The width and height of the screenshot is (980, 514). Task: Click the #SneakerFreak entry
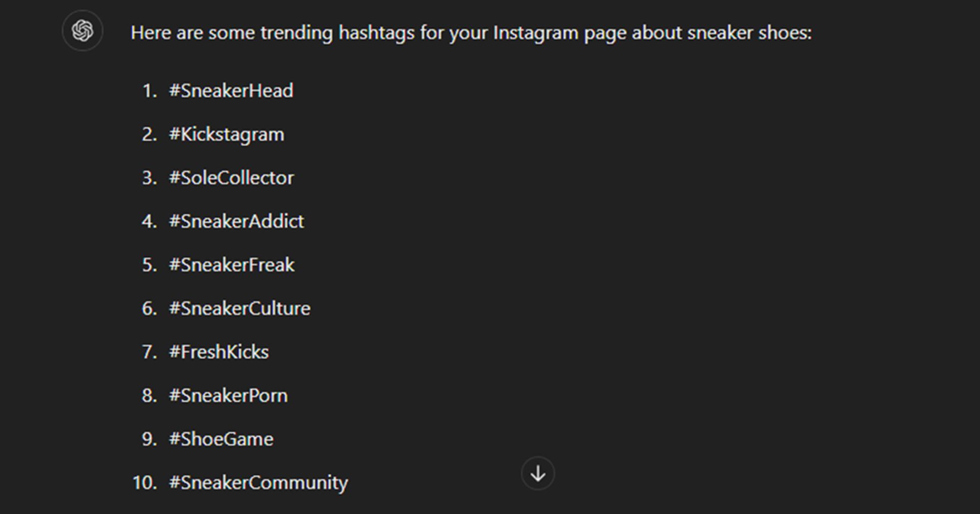click(x=232, y=265)
